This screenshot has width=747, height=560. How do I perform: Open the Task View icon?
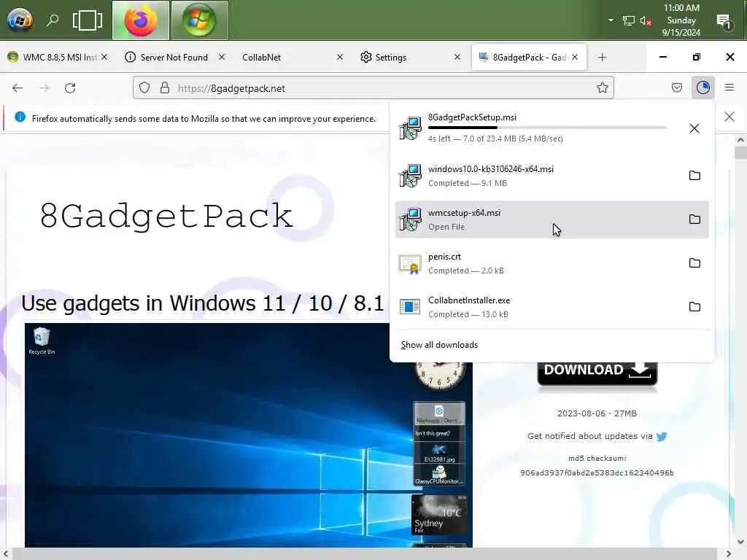[88, 20]
